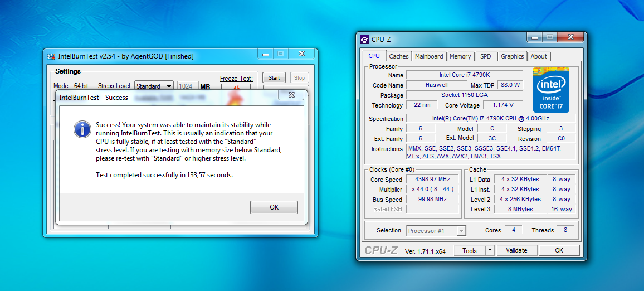
Task: Click the L1 Data value 4 x 32 KBytes
Action: 520,179
